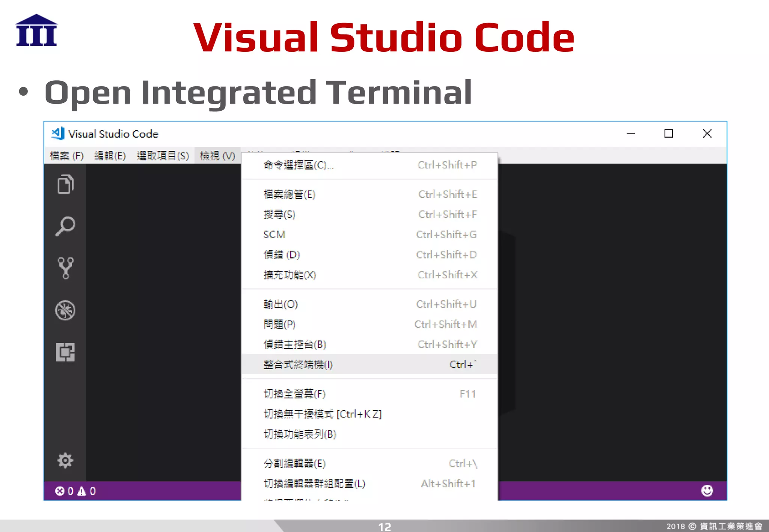Open the 編輯(E) menu
Viewport: 769px width, 532px height.
coord(110,156)
